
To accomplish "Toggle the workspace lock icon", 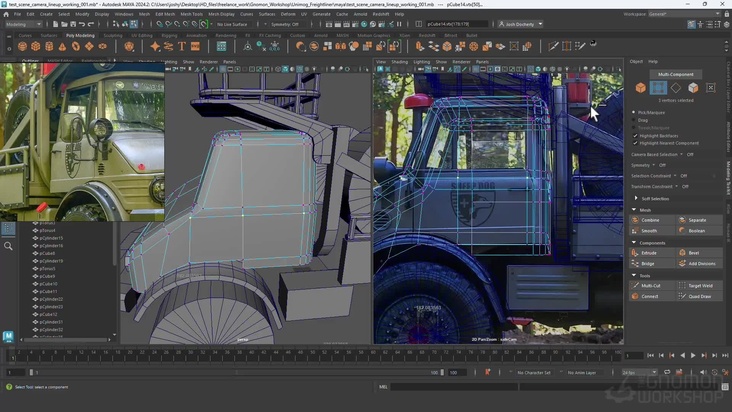I will [x=727, y=14].
